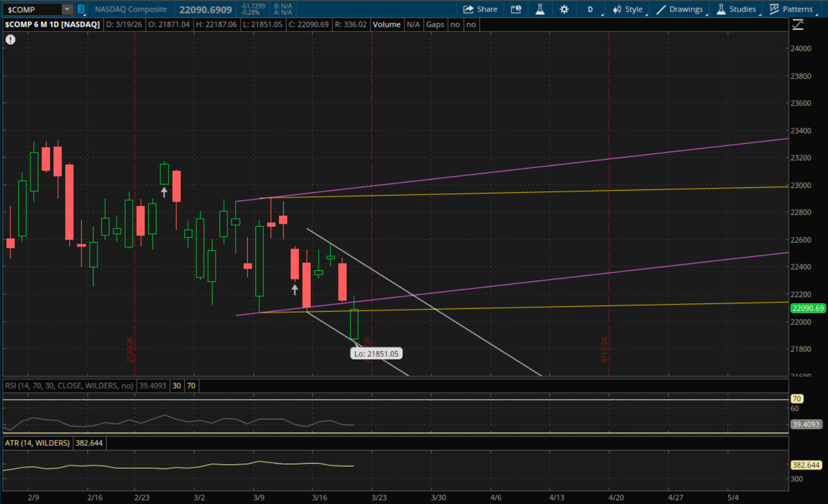This screenshot has width=828, height=504.
Task: Click the RSI 70 overbought level swatch
Action: coord(191,386)
